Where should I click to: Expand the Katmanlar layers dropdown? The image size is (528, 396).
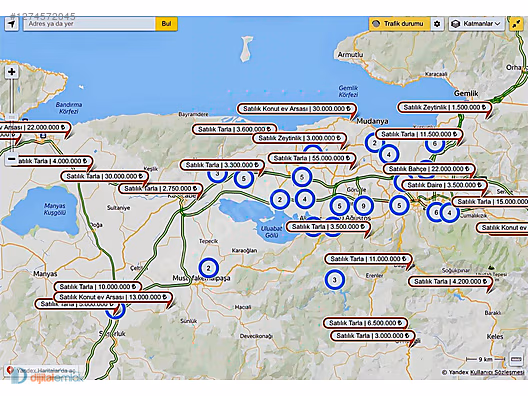click(477, 24)
